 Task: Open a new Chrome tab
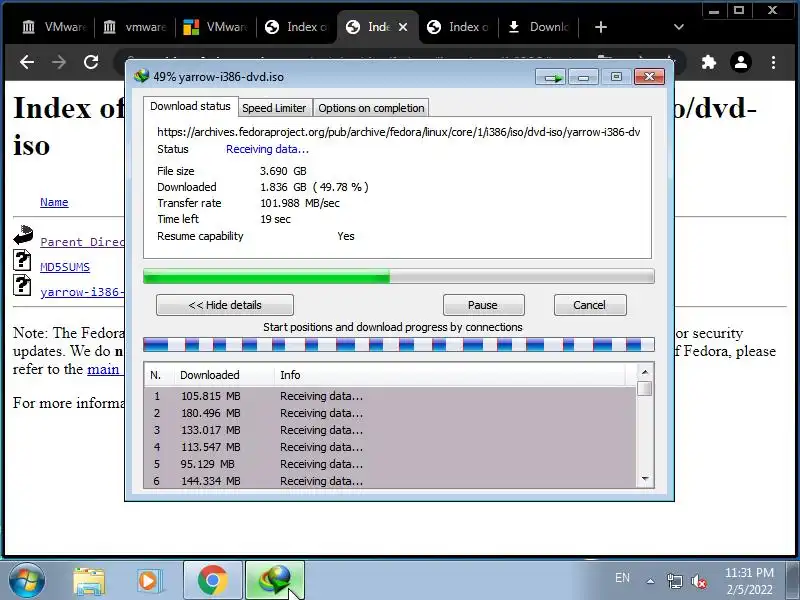tap(601, 27)
